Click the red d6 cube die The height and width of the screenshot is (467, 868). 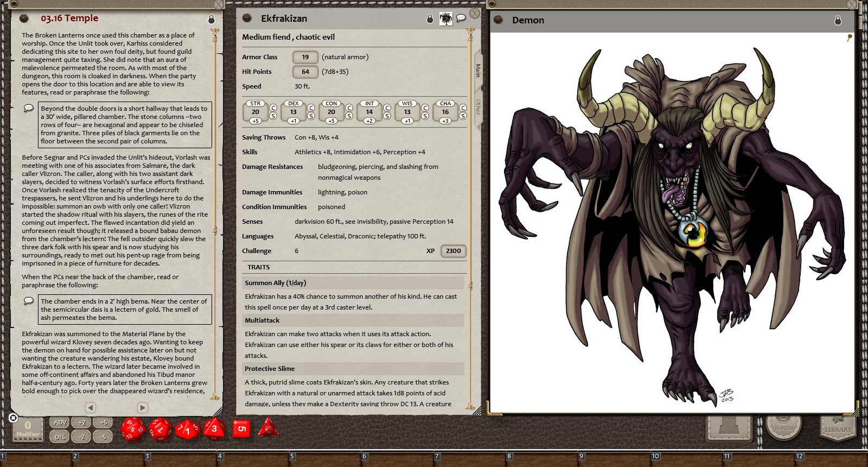[242, 428]
